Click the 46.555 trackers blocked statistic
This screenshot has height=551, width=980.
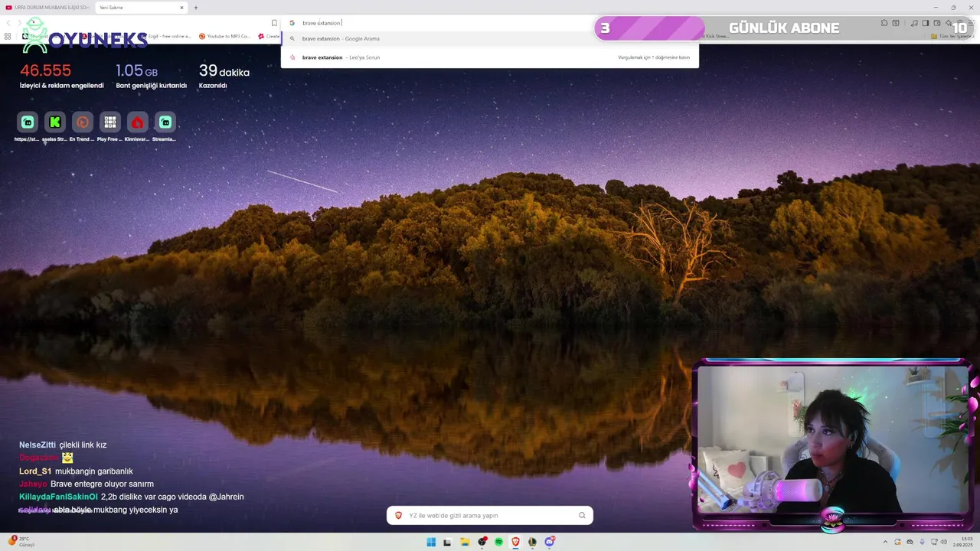point(61,76)
